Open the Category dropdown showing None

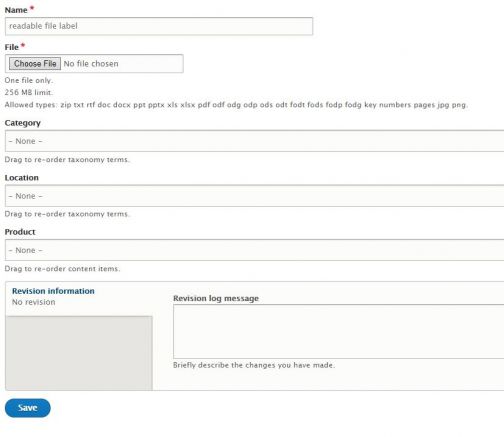pyautogui.click(x=254, y=141)
